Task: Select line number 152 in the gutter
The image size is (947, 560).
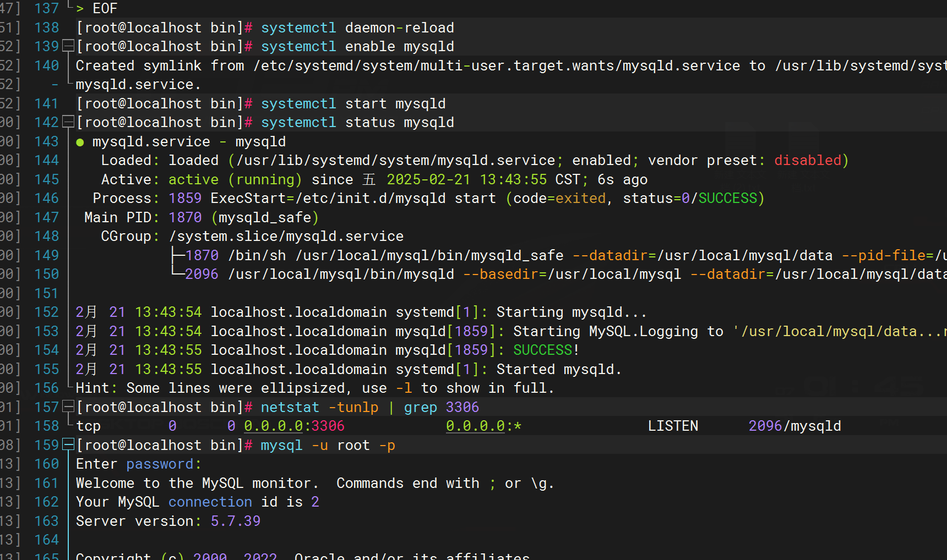Action: (46, 312)
